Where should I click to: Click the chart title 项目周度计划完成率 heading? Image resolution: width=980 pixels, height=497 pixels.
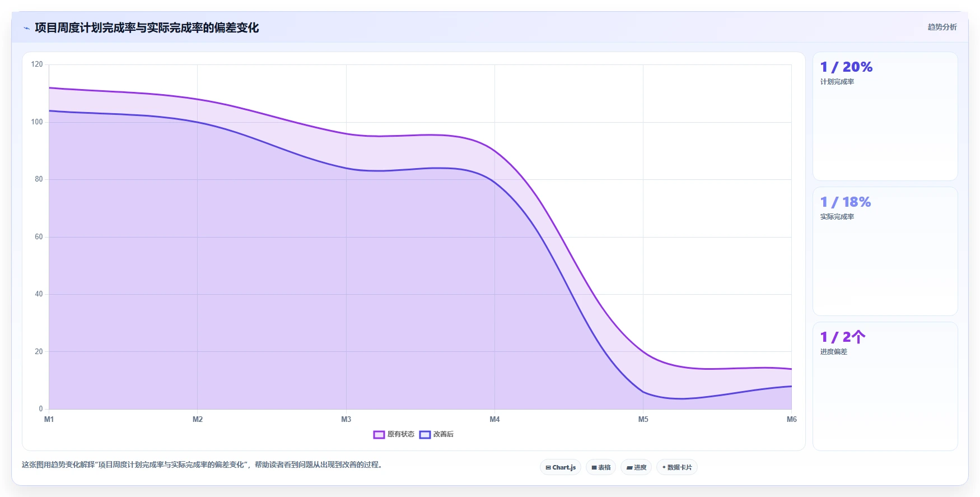[x=147, y=28]
